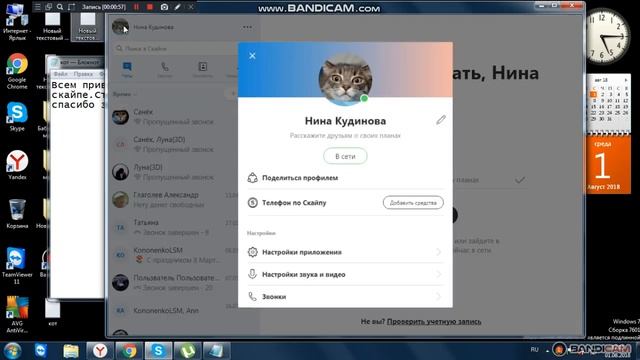Click 'Добавить средства' button
640x360 pixels.
413,202
